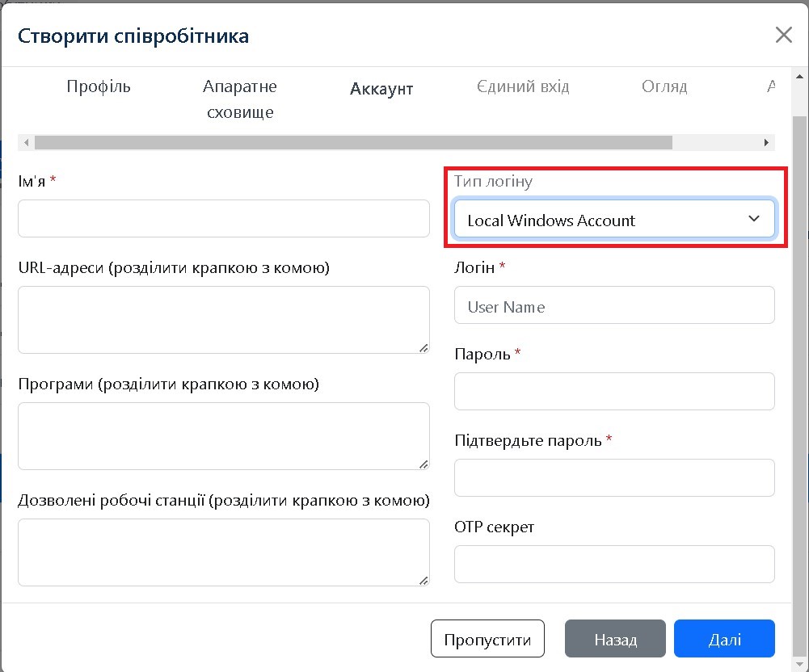
Task: Focus the Дозволені робочі станції text area
Action: click(x=223, y=552)
